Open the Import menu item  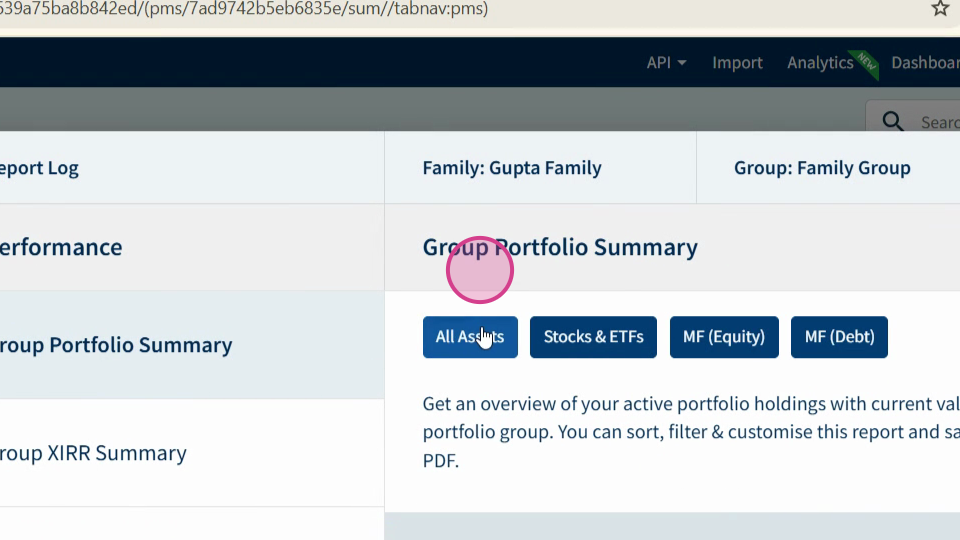(x=737, y=62)
